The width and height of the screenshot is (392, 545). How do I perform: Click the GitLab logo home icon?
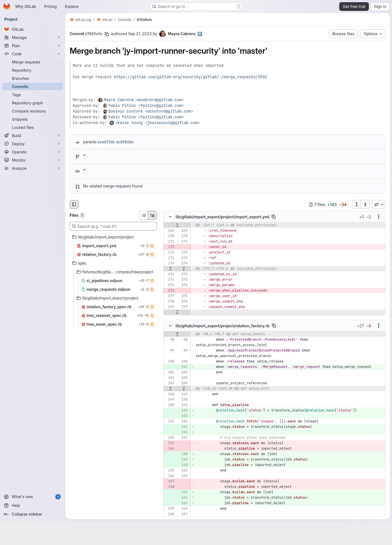point(7,7)
